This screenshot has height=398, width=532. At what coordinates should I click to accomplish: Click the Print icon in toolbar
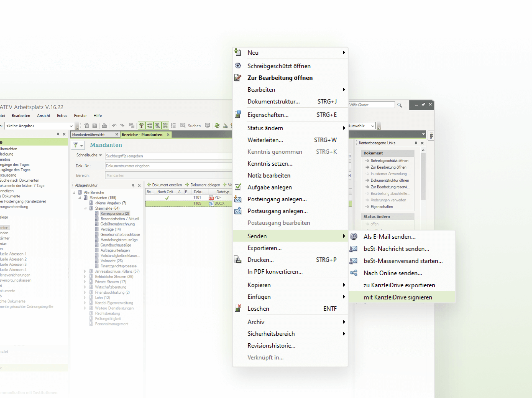pos(104,126)
